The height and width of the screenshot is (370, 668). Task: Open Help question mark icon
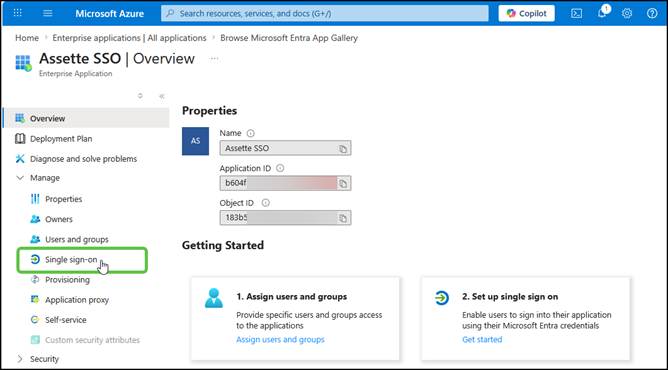click(652, 13)
